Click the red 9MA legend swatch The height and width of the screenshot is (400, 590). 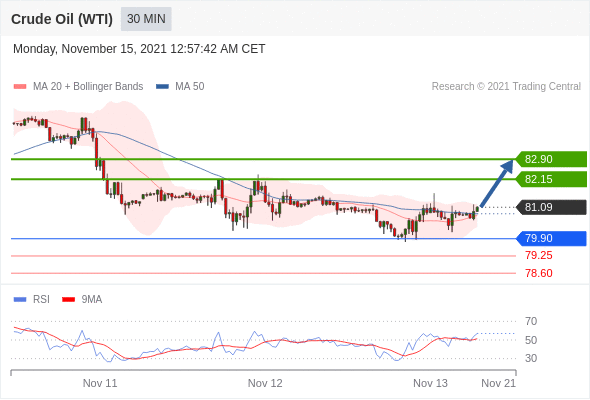68,300
